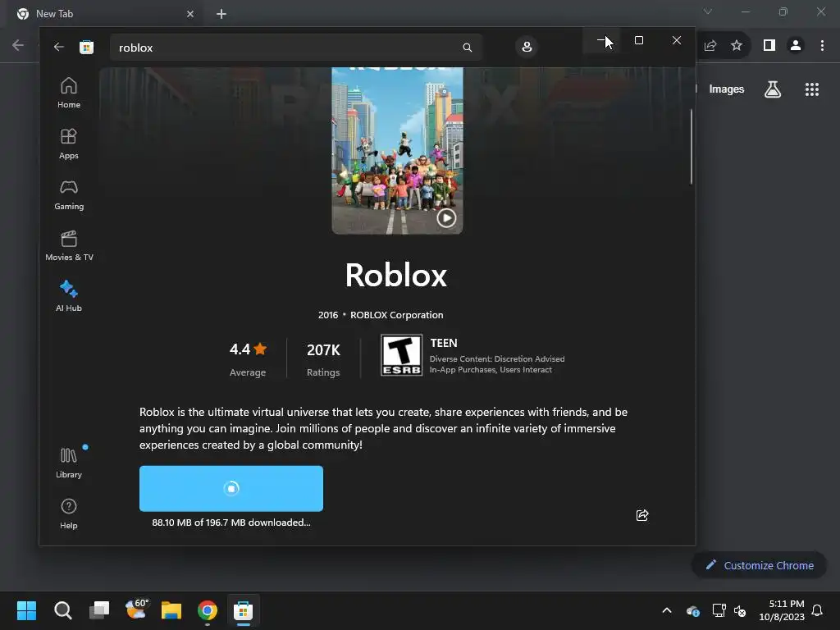This screenshot has height=630, width=840.
Task: Click the ESRB Teen rating badge
Action: 401,355
